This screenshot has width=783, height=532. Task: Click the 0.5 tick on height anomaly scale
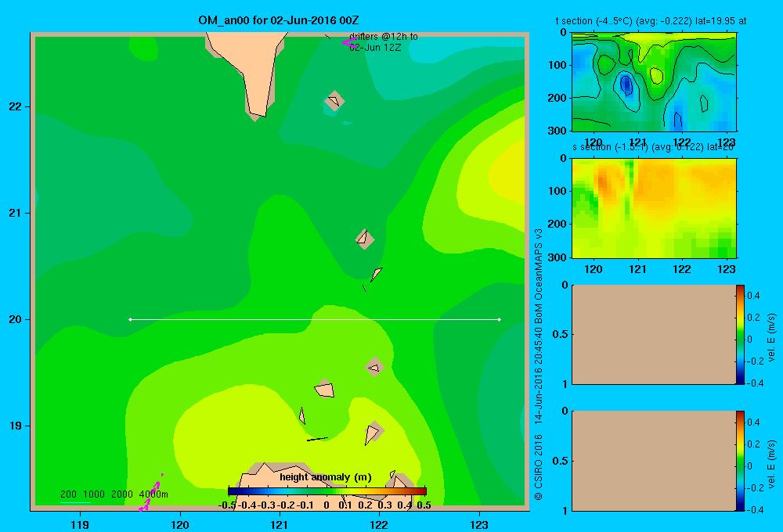pos(424,505)
